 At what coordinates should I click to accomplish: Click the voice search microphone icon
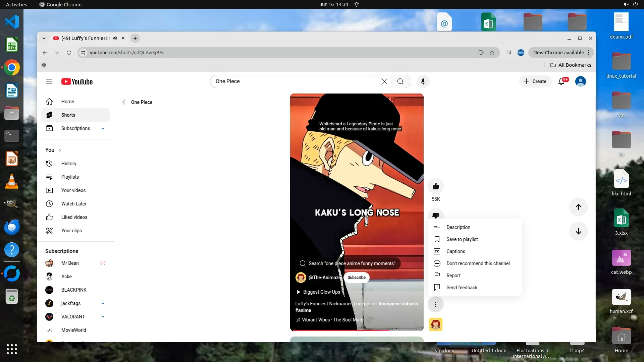(x=423, y=81)
